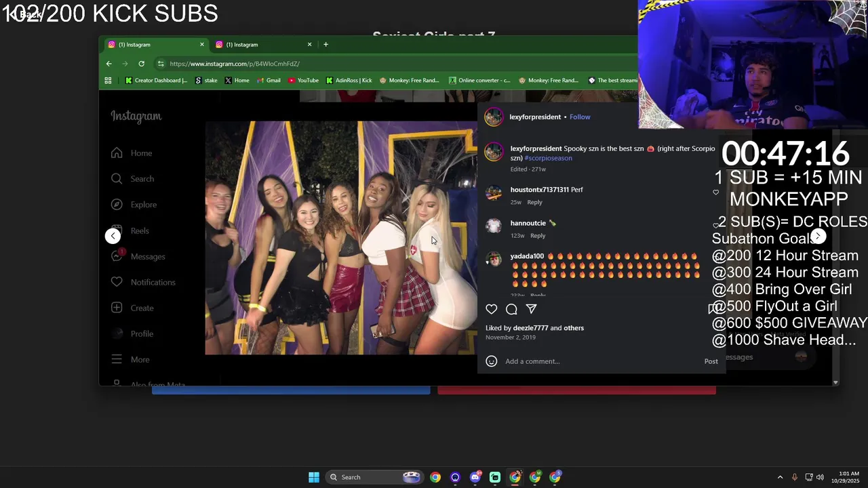View the others who liked the post
The width and height of the screenshot is (868, 488).
coord(574,328)
